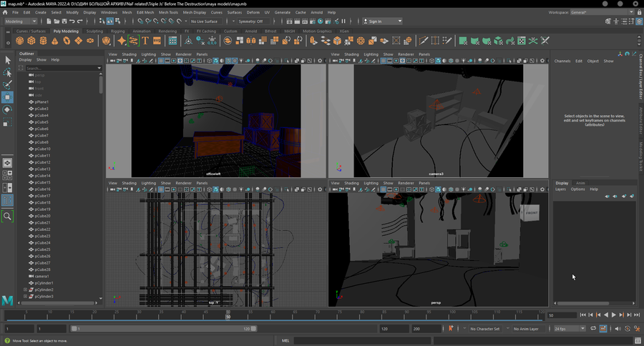Choose the Select tool arrow in Tool Box
The image size is (644, 346).
pos(7,60)
